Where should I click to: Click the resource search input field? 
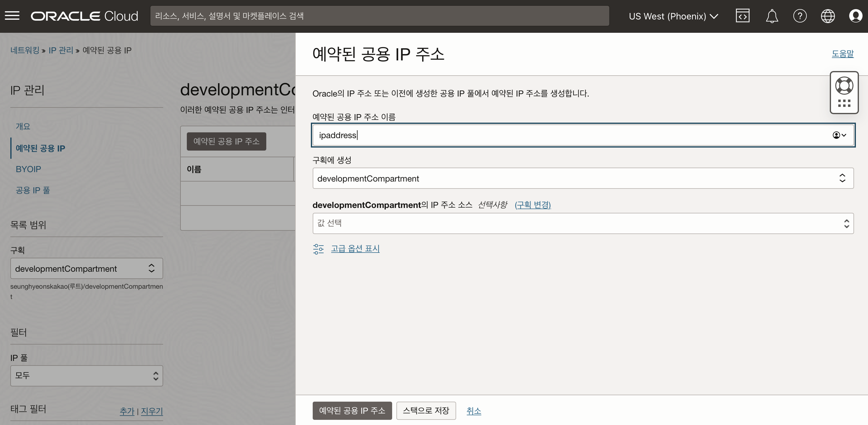point(379,16)
